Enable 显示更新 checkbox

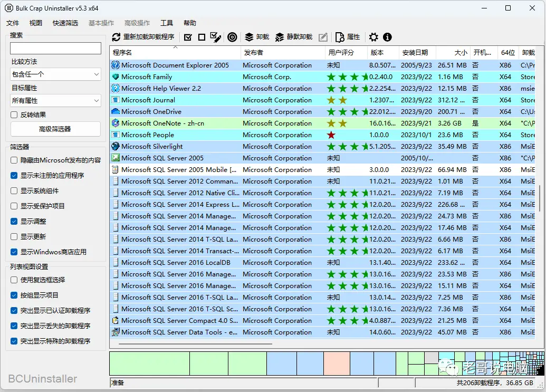(x=14, y=237)
